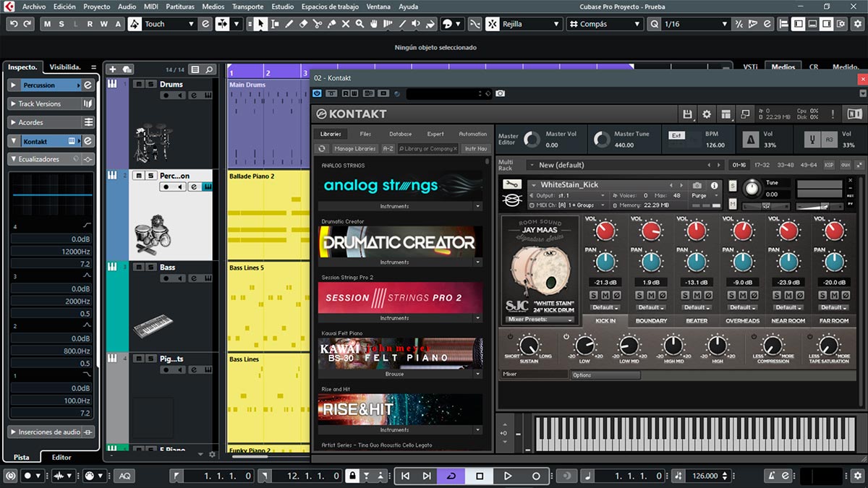Click the A-Z sort button
This screenshot has height=488, width=868.
(x=388, y=149)
